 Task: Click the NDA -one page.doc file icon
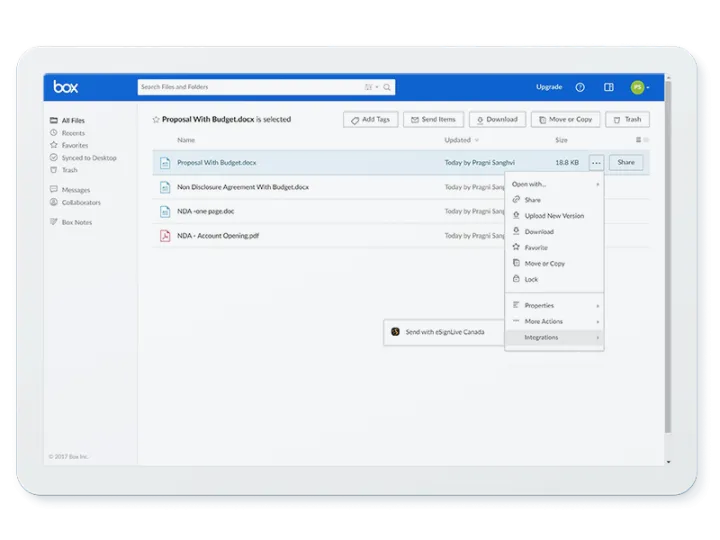[x=165, y=212]
